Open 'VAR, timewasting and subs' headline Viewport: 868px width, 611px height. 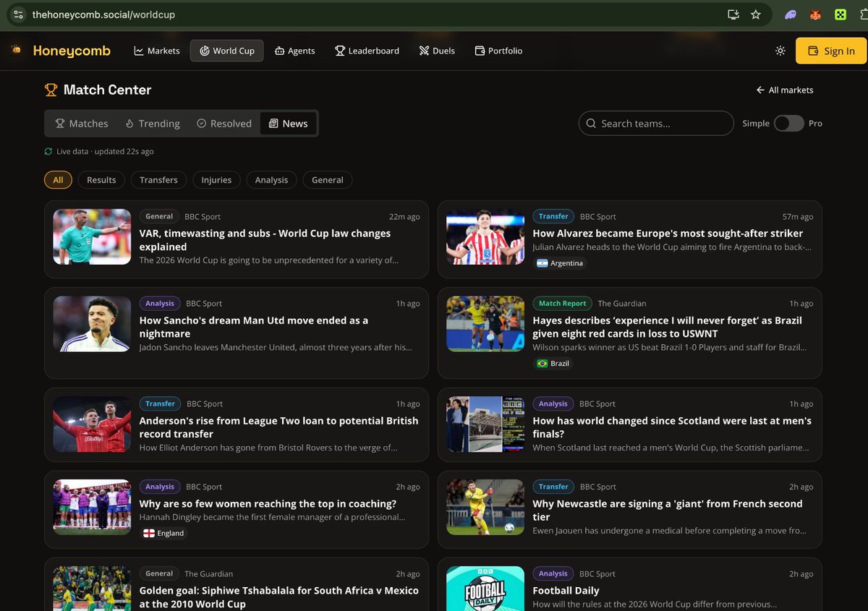point(265,240)
